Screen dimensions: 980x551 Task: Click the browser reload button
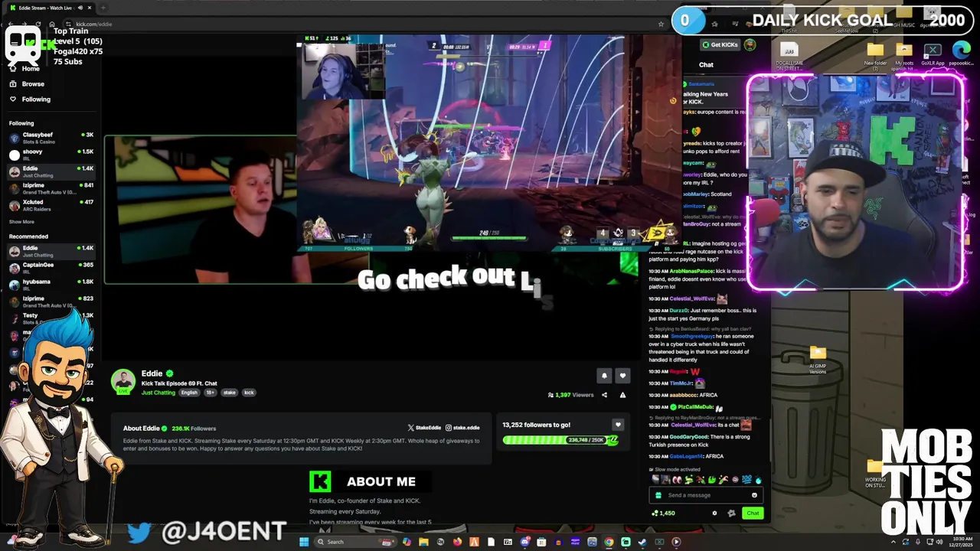[38, 24]
